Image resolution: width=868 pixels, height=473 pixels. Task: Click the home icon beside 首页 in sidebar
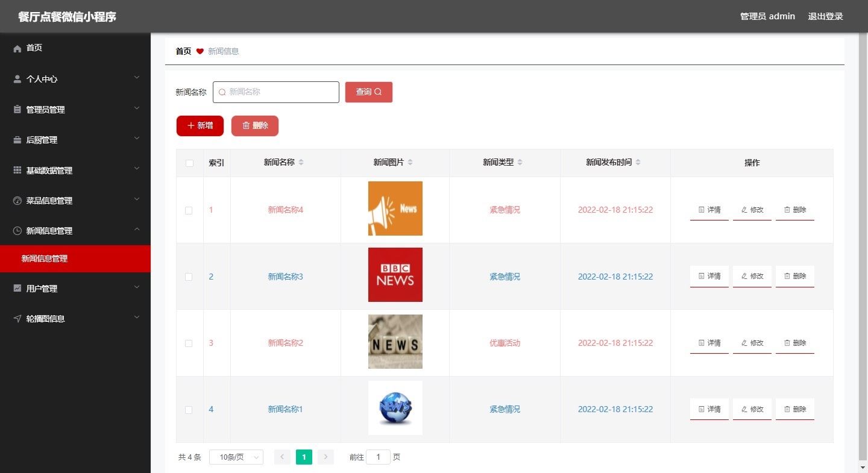tap(17, 48)
